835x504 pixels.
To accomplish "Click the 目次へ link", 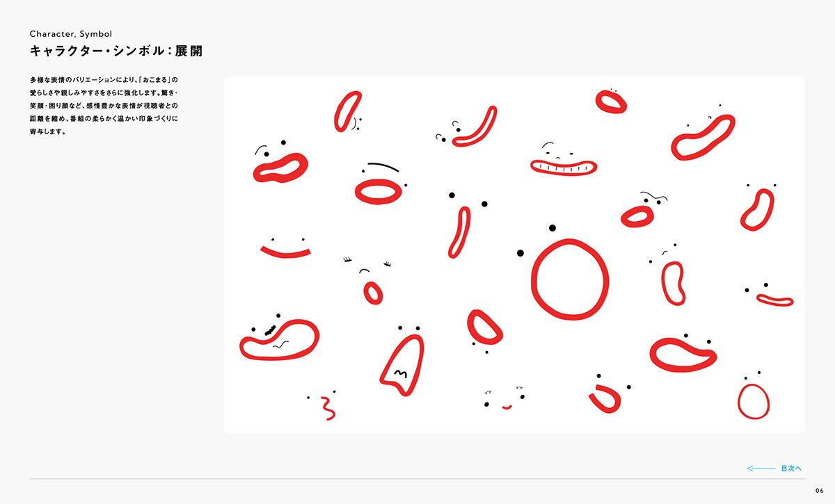I will (791, 469).
